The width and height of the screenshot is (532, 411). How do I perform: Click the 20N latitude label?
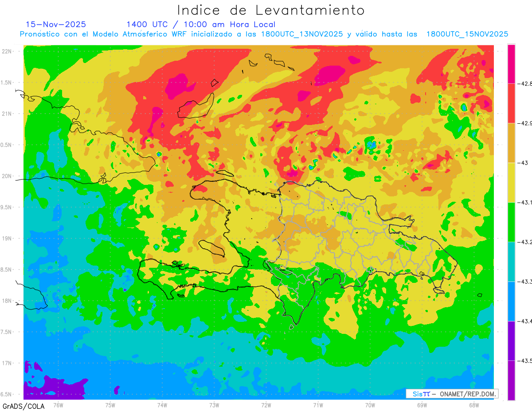coord(7,176)
